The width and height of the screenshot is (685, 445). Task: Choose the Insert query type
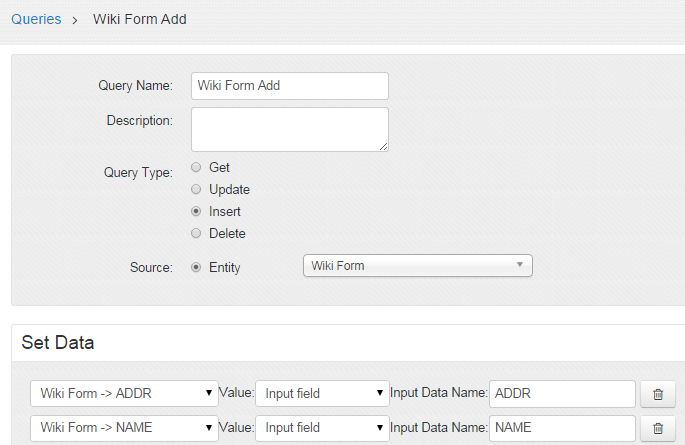pos(196,211)
